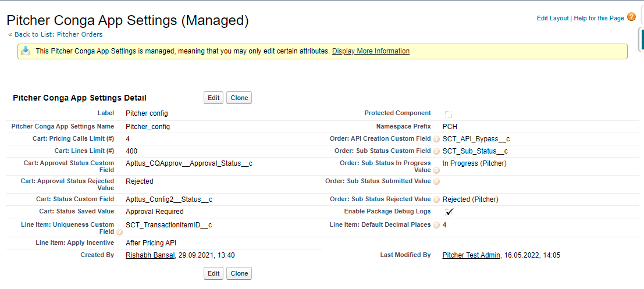Toggle the Protected Component checkbox

(x=449, y=115)
